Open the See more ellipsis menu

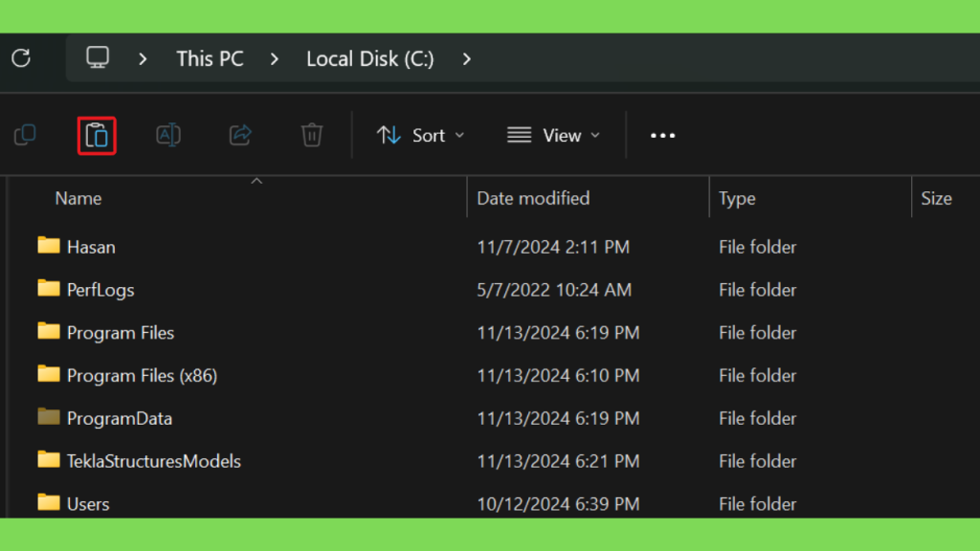(662, 136)
